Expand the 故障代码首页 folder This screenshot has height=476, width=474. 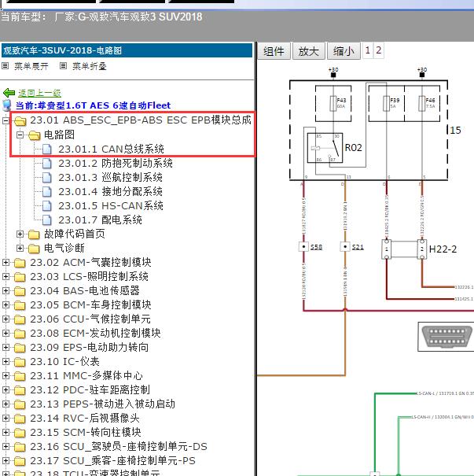(20, 234)
